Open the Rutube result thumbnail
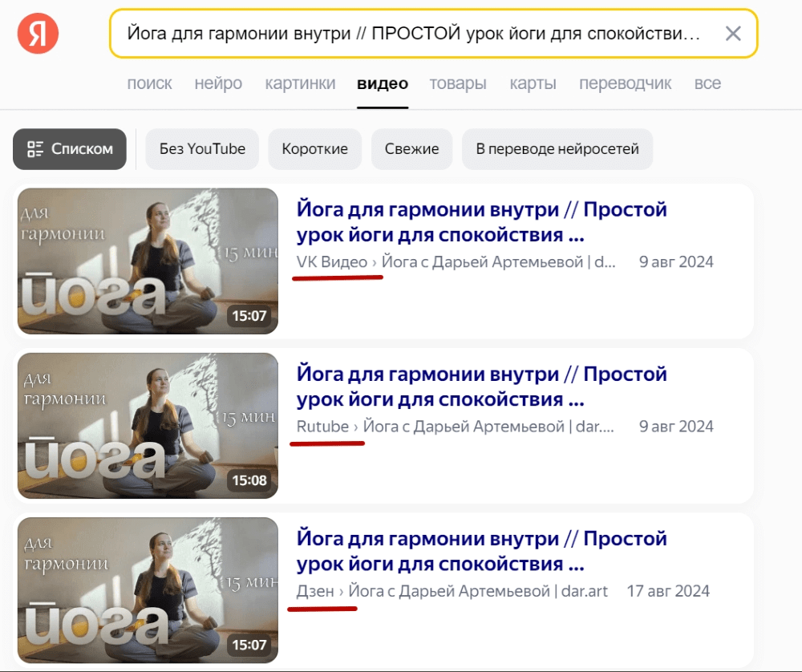The height and width of the screenshot is (672, 802). click(x=148, y=426)
